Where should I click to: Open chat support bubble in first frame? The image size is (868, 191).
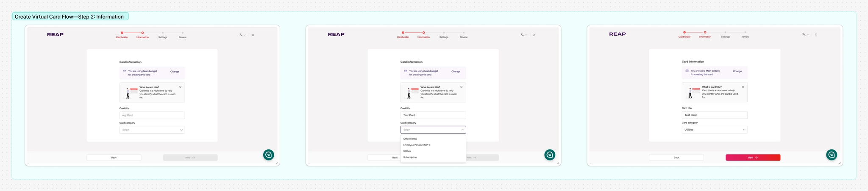click(x=268, y=154)
